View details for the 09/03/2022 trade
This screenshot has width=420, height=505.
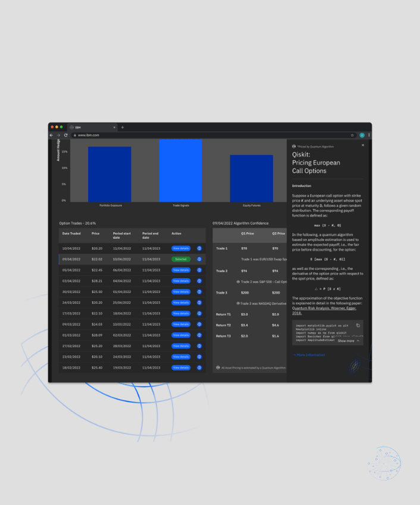pos(181,325)
